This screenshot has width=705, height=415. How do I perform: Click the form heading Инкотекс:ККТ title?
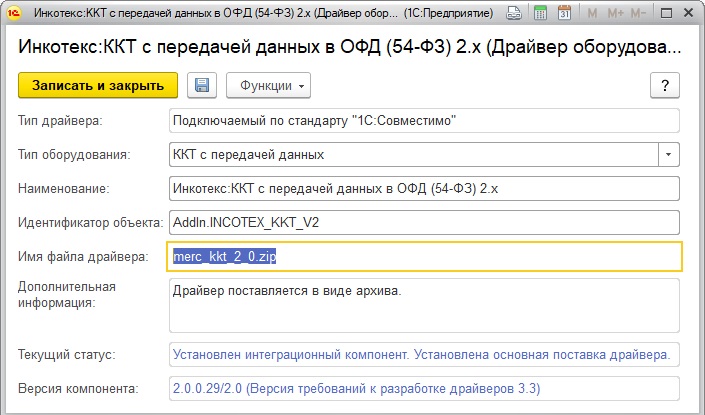[349, 47]
